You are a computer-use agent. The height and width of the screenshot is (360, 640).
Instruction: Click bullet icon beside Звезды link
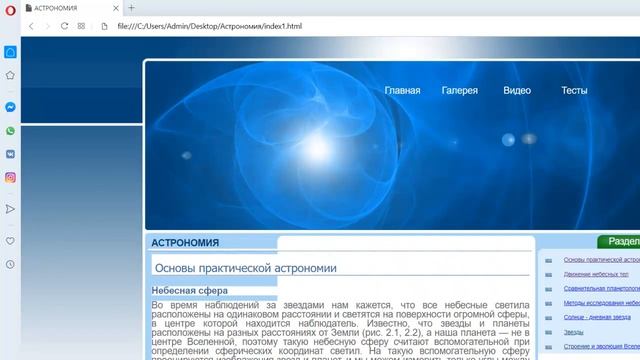point(549,333)
